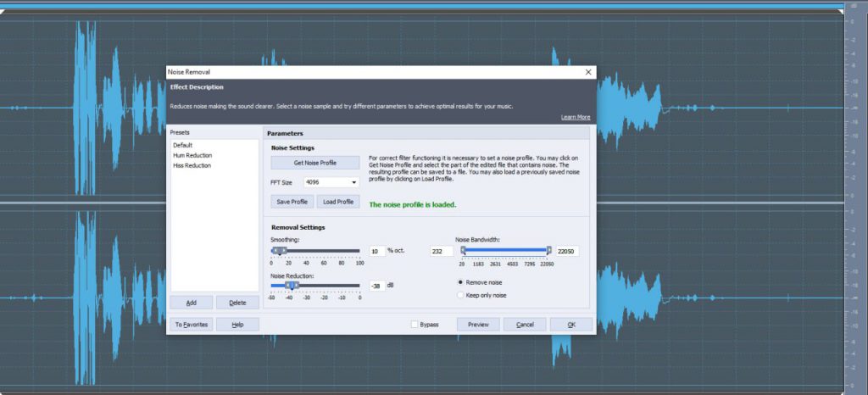868x395 pixels.
Task: Click the Noise Reduction dB value field
Action: (377, 286)
